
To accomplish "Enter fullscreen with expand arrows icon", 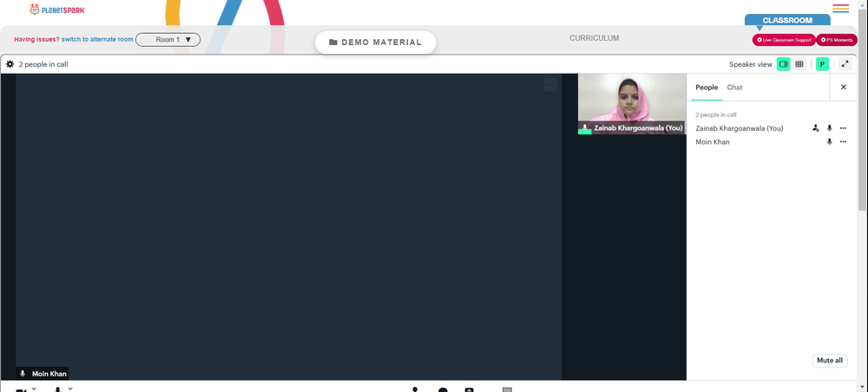I will pyautogui.click(x=845, y=64).
